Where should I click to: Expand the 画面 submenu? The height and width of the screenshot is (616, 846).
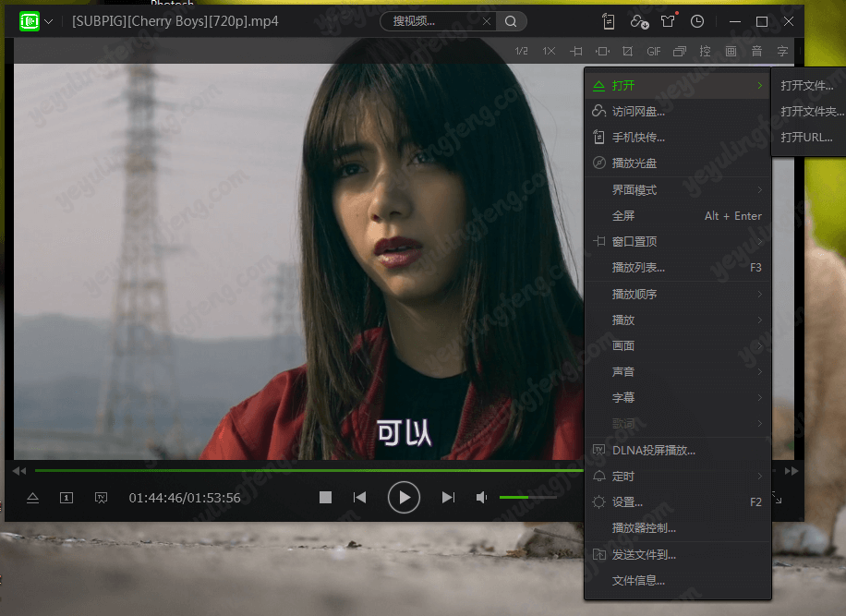point(678,345)
